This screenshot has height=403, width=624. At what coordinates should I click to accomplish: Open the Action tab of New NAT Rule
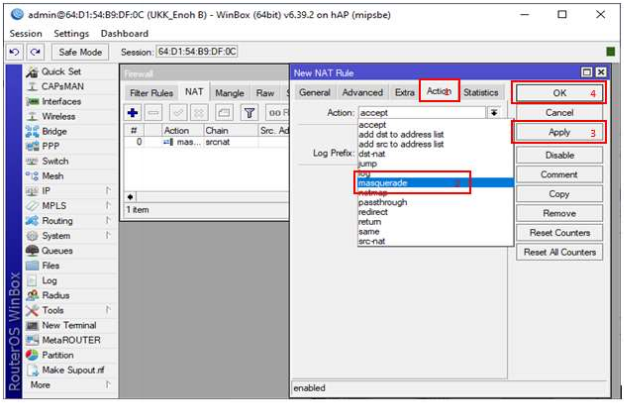click(x=439, y=91)
